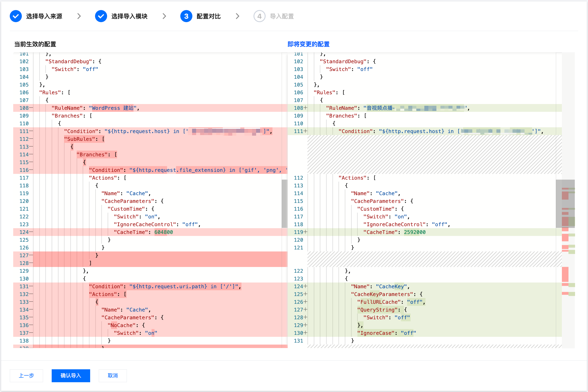This screenshot has height=392, width=588.
Task: Click the blue step 3 circle icon
Action: click(186, 16)
